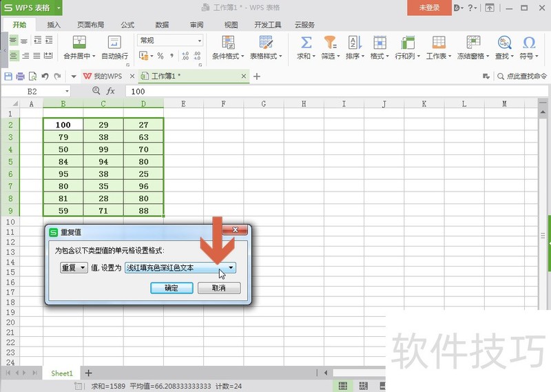Click 确定 in the 重复值 dialog
551x392 pixels.
(171, 288)
